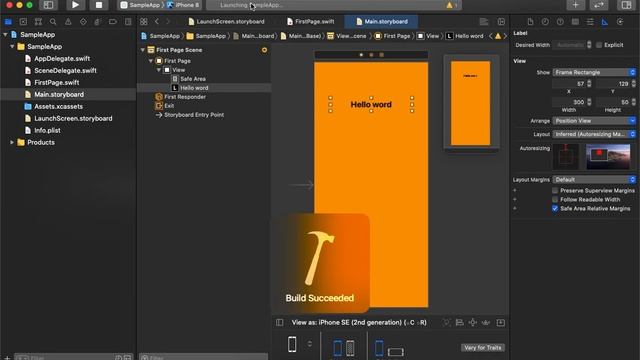640x360 pixels.
Task: Toggle the navigator panel button in toolbar
Action: coord(48,5)
